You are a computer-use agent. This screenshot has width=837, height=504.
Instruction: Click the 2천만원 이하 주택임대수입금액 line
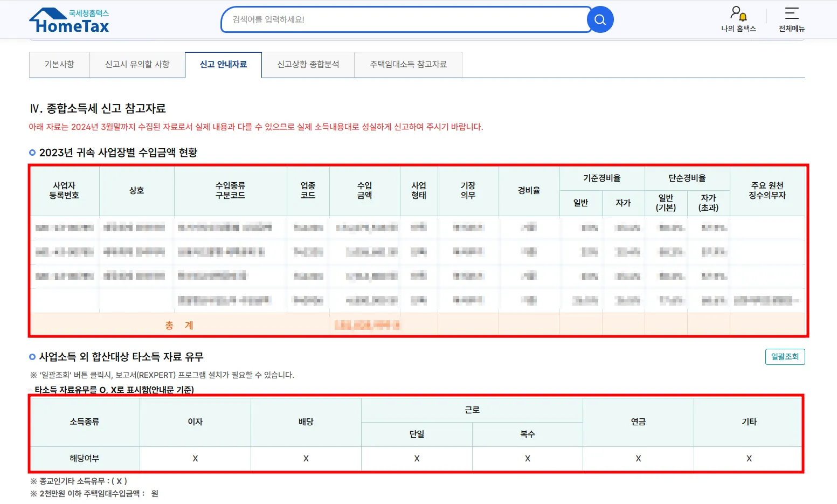[94, 494]
